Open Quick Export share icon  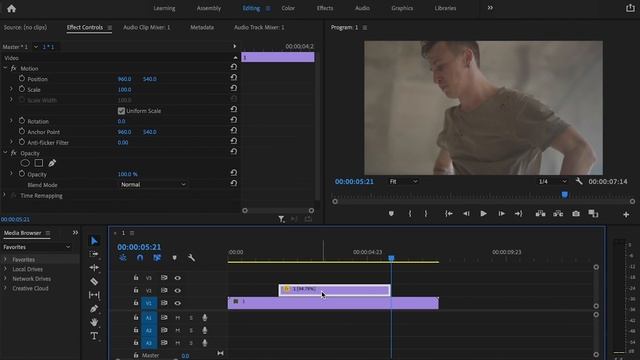pyautogui.click(x=630, y=8)
